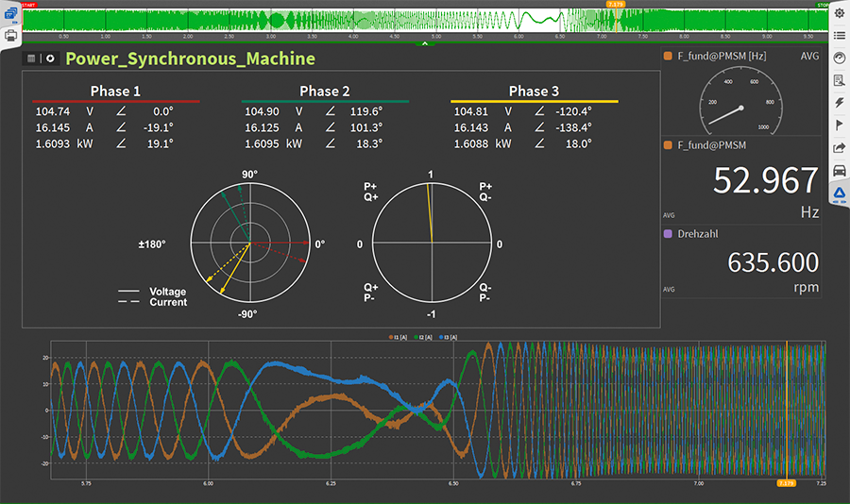Open the settings gear in right sidebar
The width and height of the screenshot is (850, 504).
[x=839, y=13]
